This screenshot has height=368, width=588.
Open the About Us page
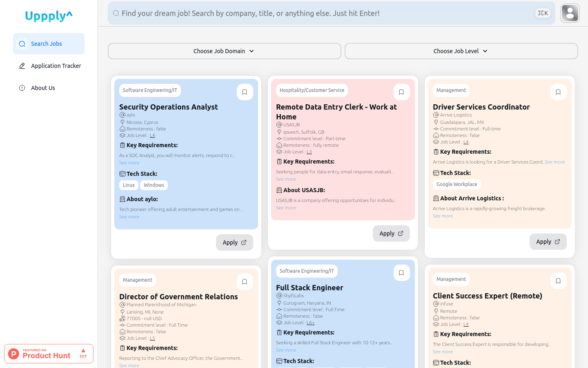point(43,88)
